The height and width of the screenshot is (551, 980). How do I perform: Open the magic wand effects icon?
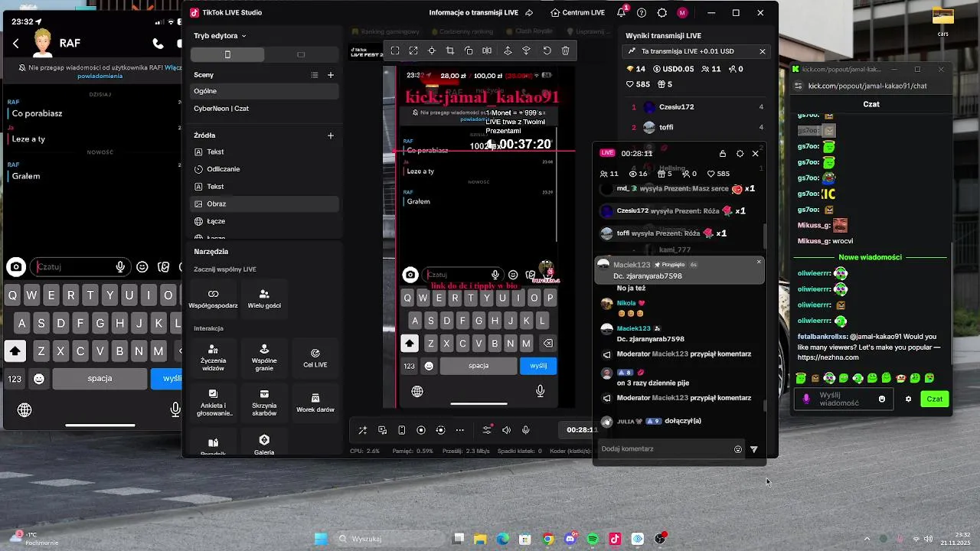pos(363,430)
